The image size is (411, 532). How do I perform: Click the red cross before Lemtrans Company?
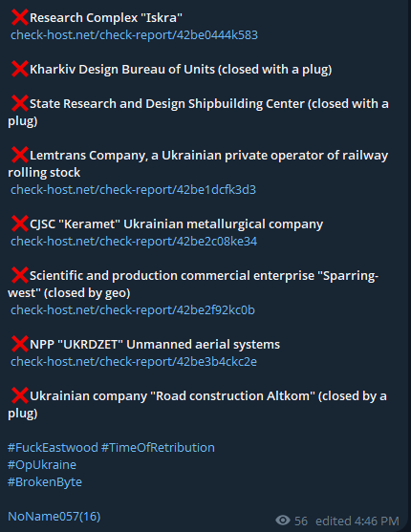tap(20, 155)
